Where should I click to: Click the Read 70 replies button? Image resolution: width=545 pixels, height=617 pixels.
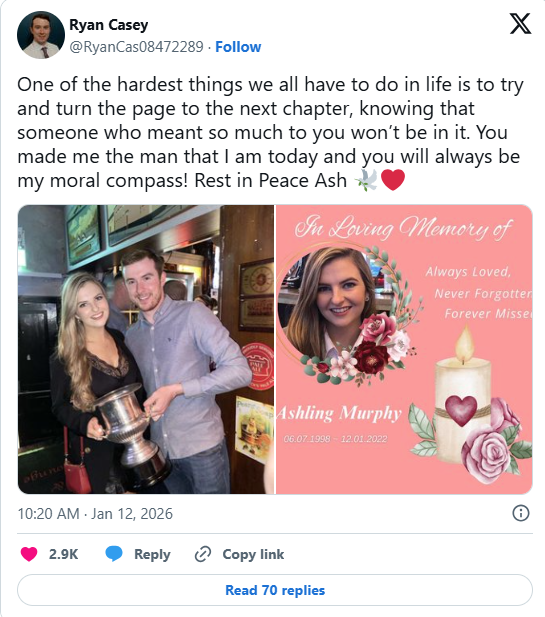click(x=275, y=590)
